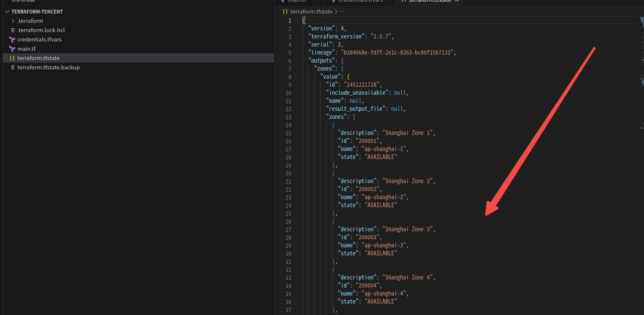Viewport: 644px width, 315px height.
Task: Open the breadcrumb ellipsis symbol menu
Action: click(342, 11)
